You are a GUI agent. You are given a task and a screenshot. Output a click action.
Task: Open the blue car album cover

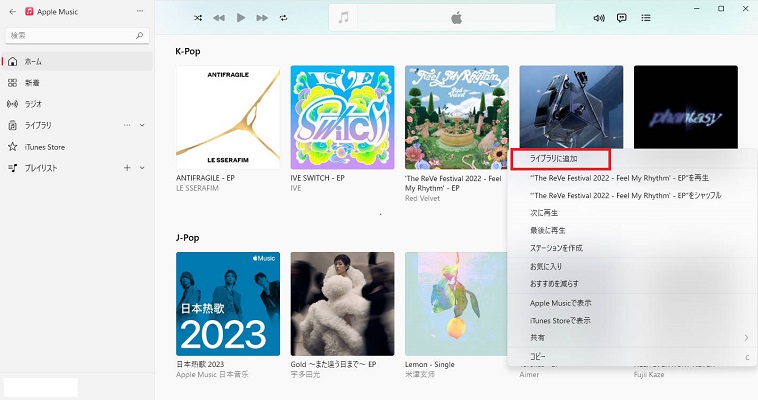(x=571, y=107)
